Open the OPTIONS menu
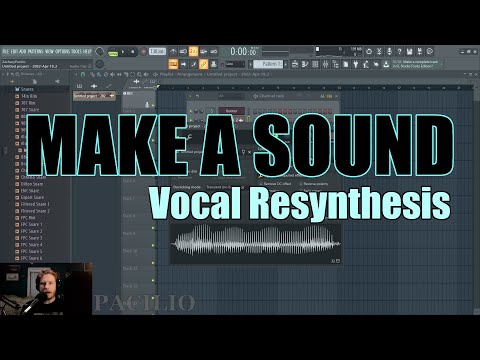Image resolution: width=480 pixels, height=360 pixels. pyautogui.click(x=63, y=51)
